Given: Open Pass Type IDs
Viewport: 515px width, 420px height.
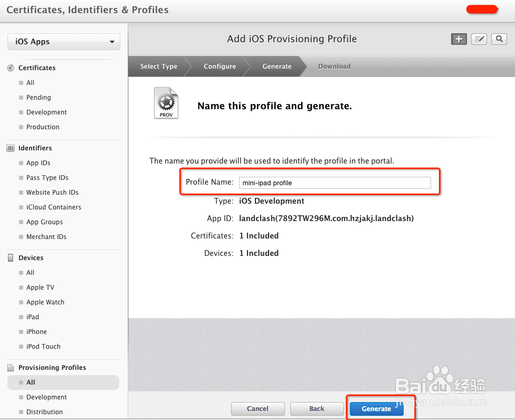Looking at the screenshot, I should [47, 178].
